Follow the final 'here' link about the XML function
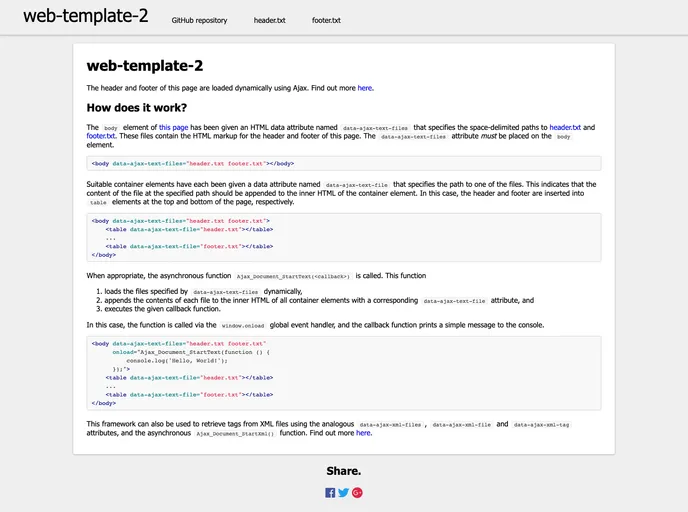 pos(364,433)
